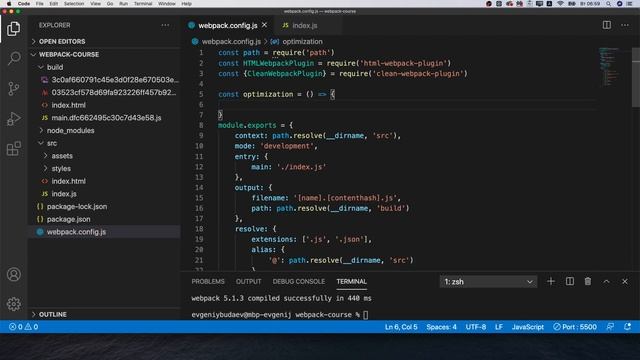
Task: Expand the node_modules folder
Action: click(105, 130)
